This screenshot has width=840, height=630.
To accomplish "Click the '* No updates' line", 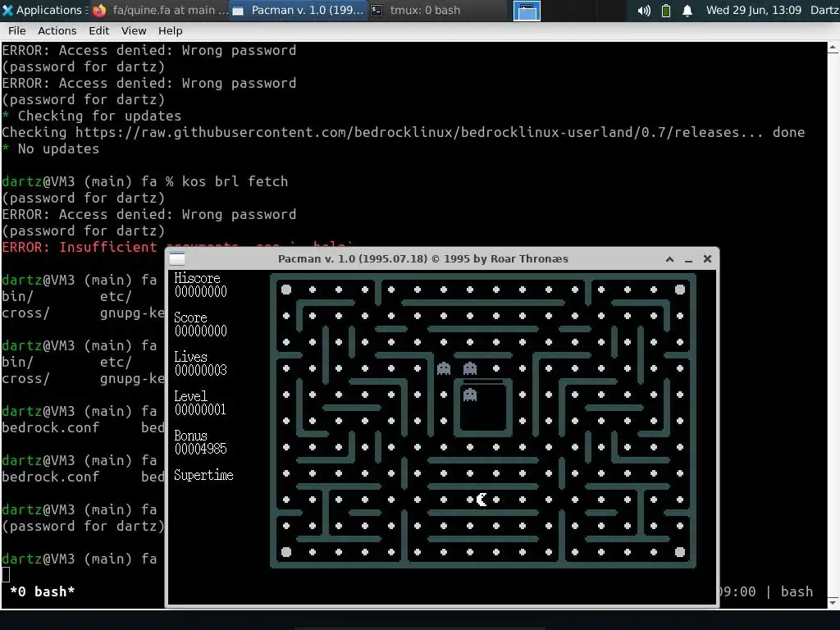I will [x=51, y=149].
